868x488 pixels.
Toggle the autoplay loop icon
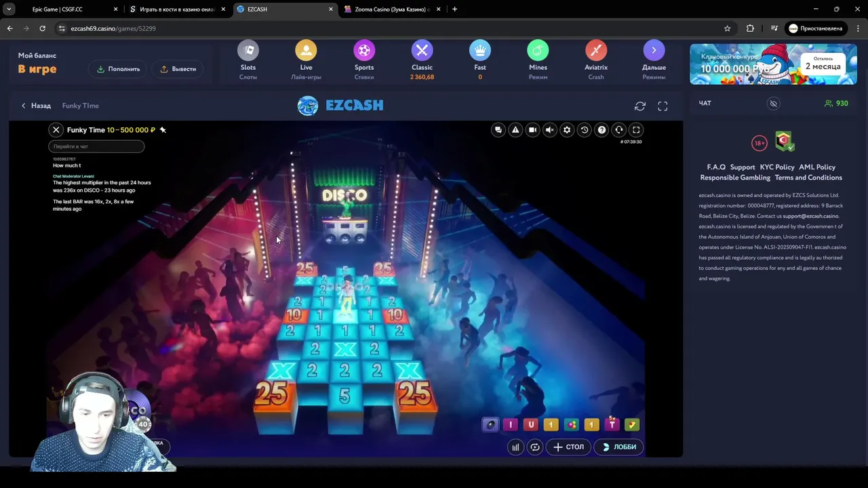click(535, 447)
